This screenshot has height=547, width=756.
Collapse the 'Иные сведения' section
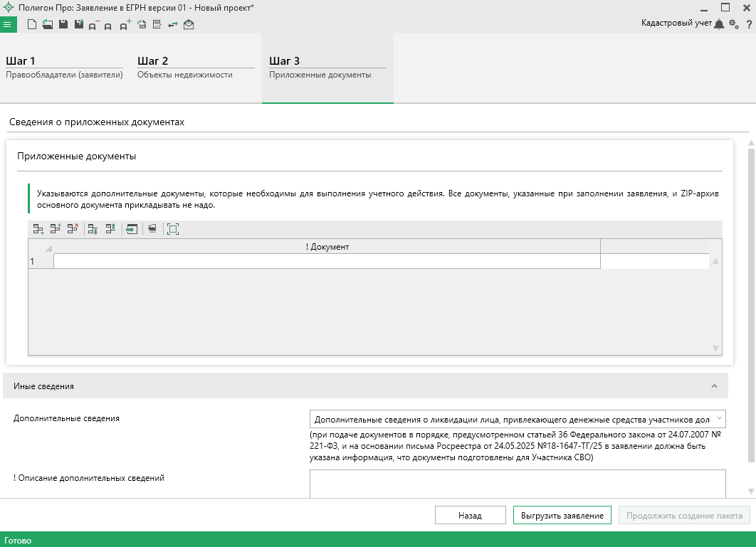tap(713, 386)
